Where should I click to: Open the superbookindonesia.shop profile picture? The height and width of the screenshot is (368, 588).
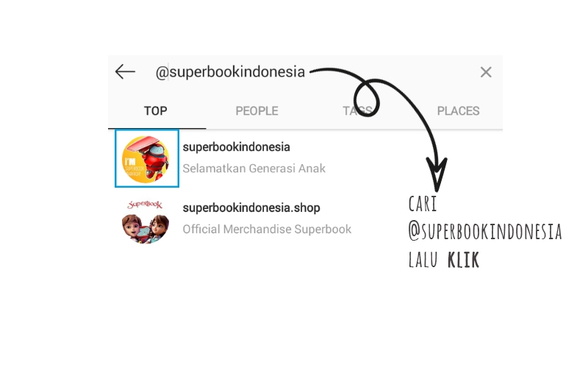click(x=146, y=222)
